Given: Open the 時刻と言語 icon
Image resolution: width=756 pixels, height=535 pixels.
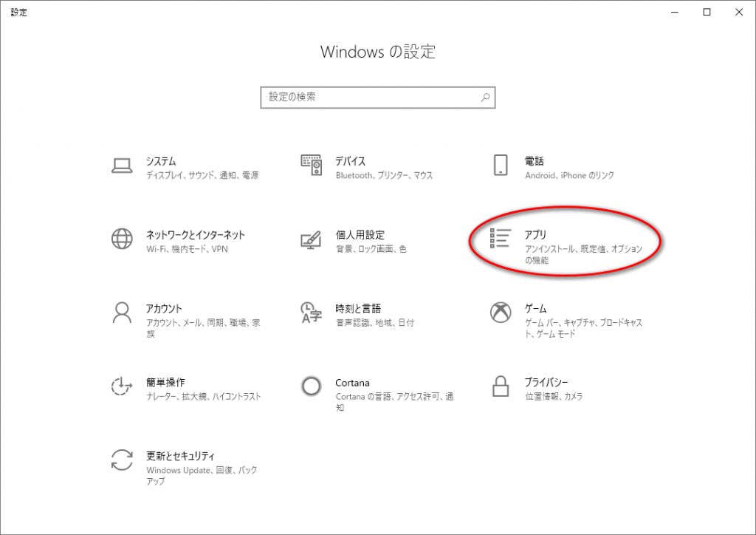Looking at the screenshot, I should [312, 313].
